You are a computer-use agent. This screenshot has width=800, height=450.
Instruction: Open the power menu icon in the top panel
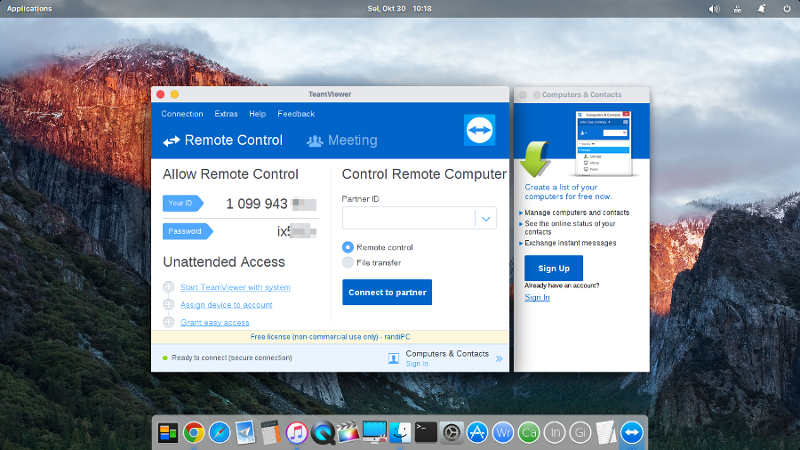click(x=786, y=9)
